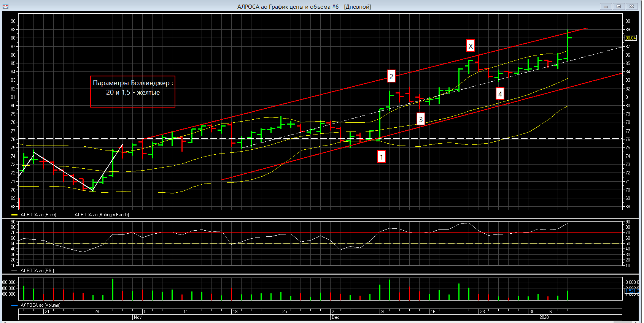This screenshot has height=323, width=644.
Task: Click '2020' on the date axis
Action: click(544, 317)
